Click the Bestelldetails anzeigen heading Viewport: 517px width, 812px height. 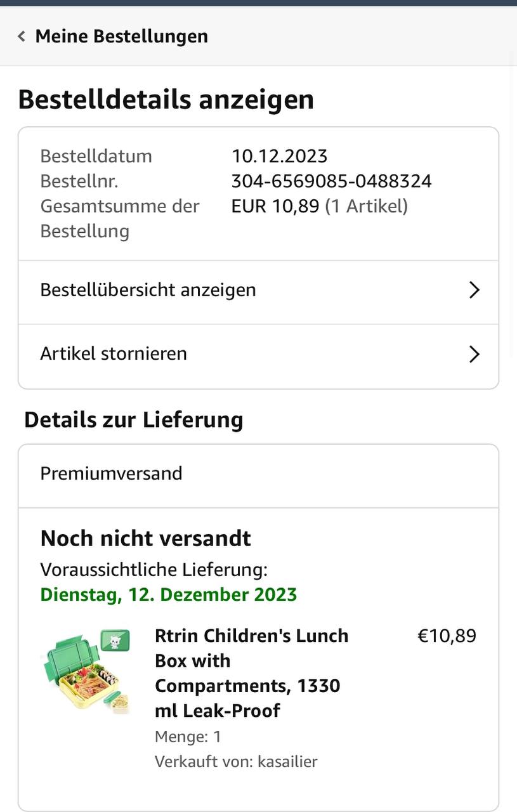166,100
